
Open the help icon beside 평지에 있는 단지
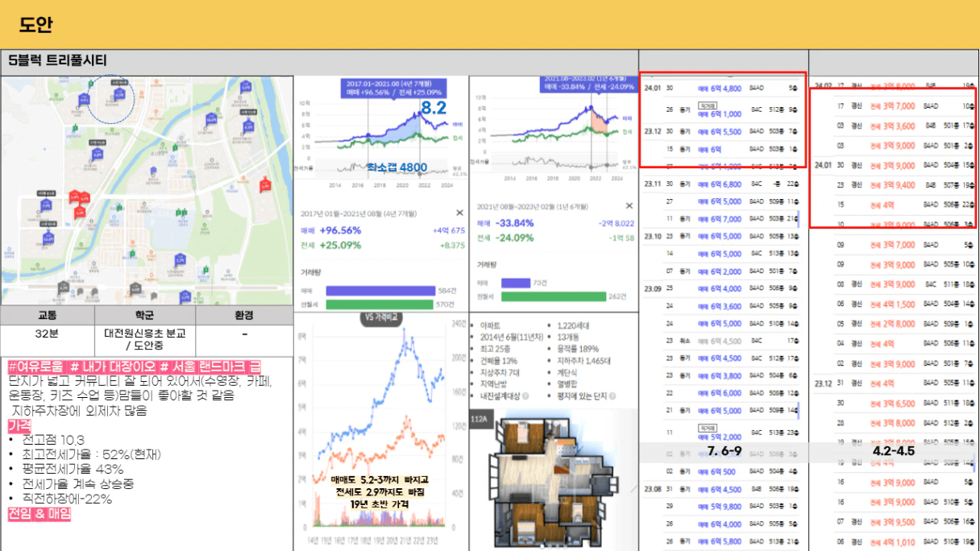click(613, 396)
